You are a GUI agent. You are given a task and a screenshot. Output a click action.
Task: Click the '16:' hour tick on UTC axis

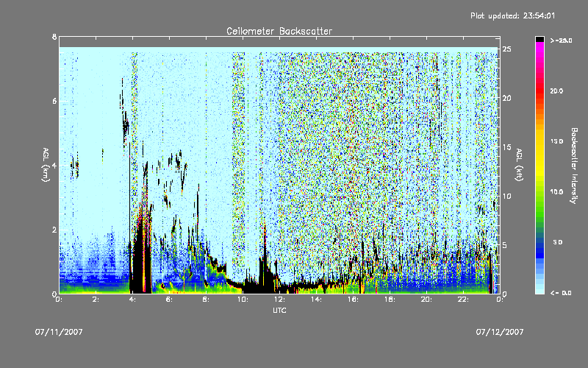[x=354, y=300]
